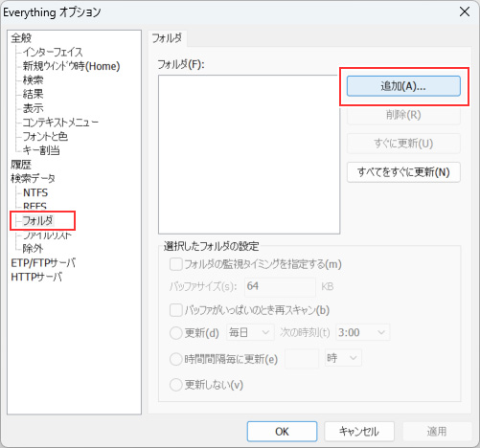480x448 pixels.
Task: Click すべてをすぐに更新(N) button
Action: [403, 172]
